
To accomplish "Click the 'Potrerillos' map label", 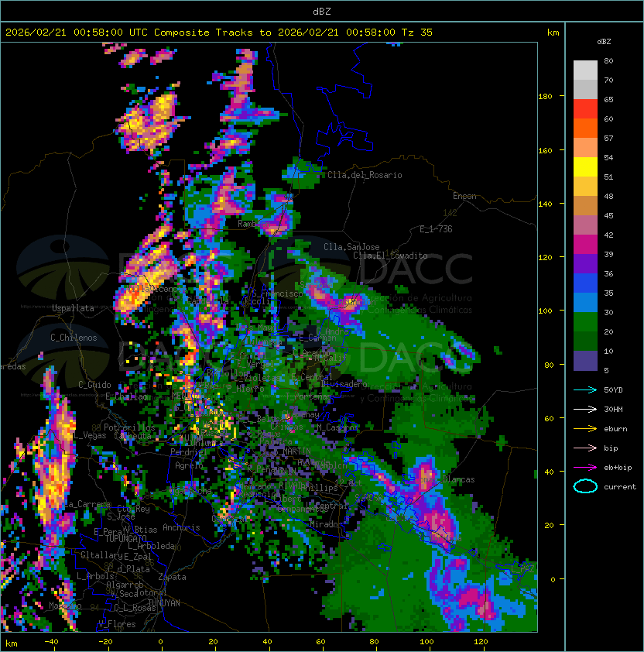I will click(x=129, y=427).
